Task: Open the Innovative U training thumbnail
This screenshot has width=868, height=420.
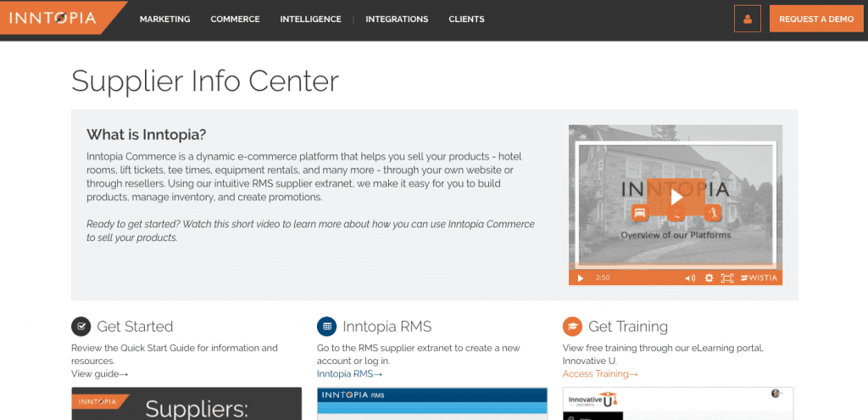Action: tap(678, 403)
